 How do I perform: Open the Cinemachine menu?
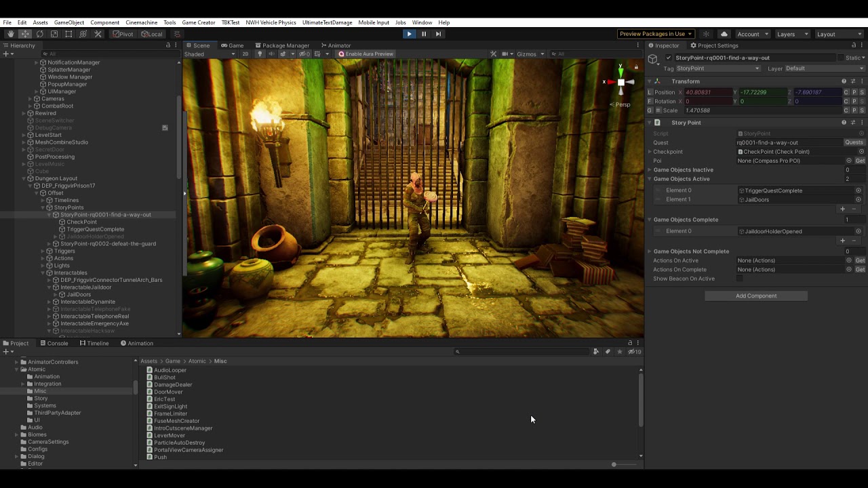(x=141, y=22)
